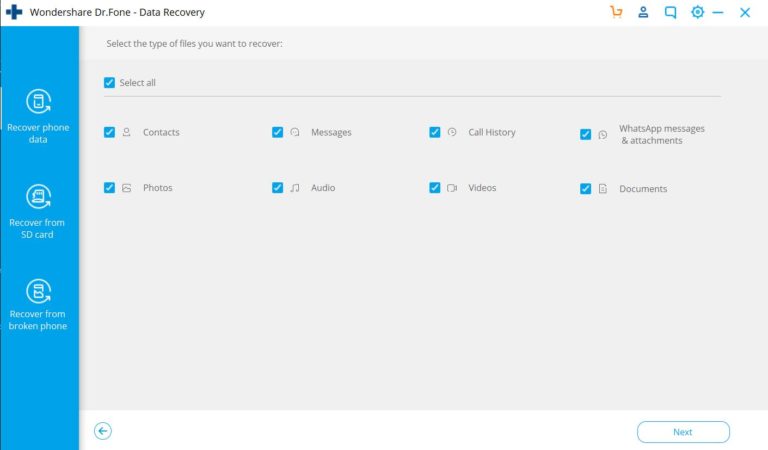Image resolution: width=768 pixels, height=450 pixels.
Task: Uncheck the Select all checkbox
Action: pyautogui.click(x=109, y=83)
